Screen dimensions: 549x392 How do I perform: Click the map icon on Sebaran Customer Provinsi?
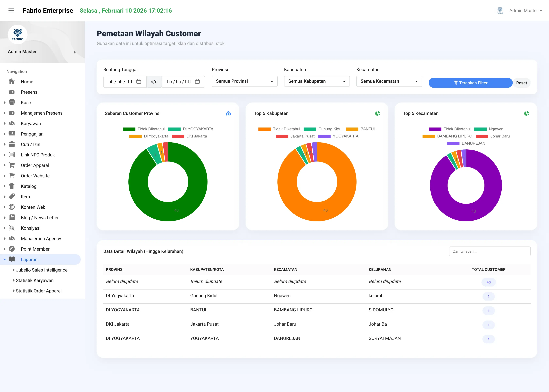(228, 113)
